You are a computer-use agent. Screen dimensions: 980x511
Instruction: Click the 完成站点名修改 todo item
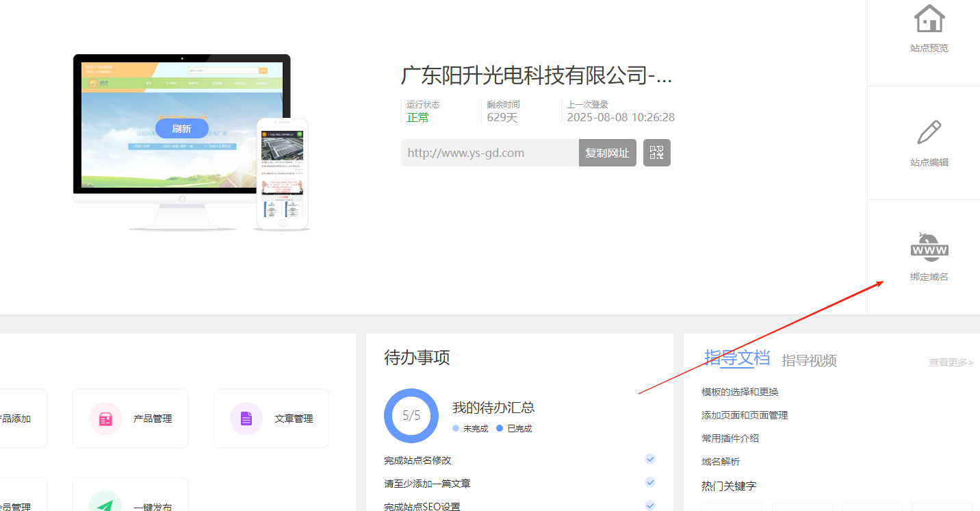click(x=417, y=460)
